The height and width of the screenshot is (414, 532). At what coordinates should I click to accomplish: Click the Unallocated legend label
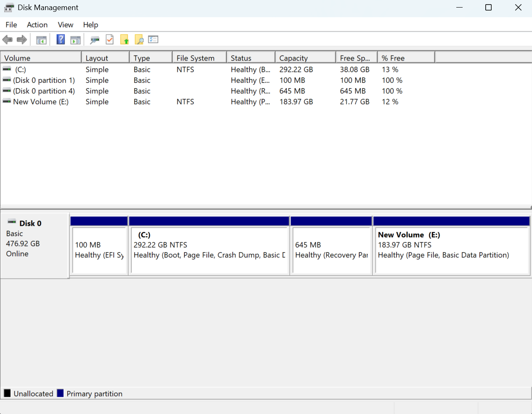point(34,394)
